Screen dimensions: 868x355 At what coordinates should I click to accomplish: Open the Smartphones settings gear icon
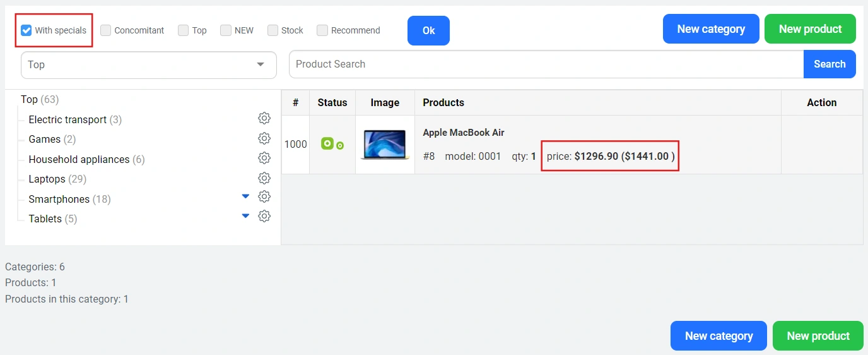click(x=264, y=196)
